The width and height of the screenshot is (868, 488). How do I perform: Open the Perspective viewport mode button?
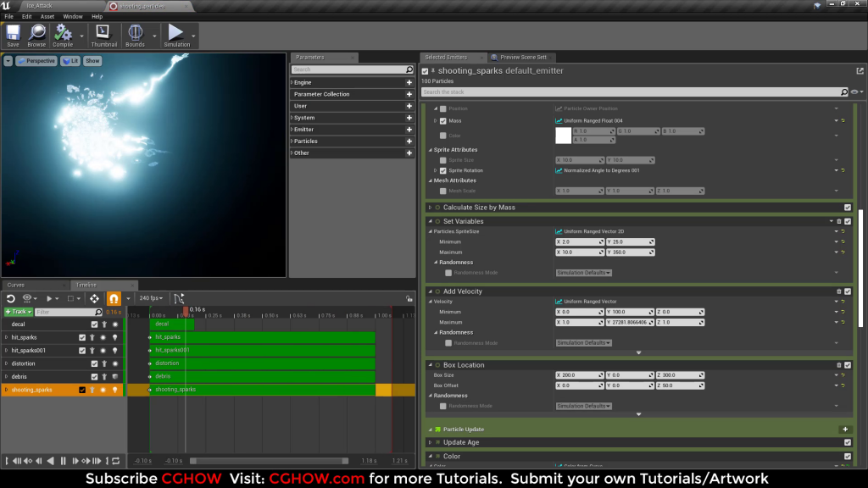point(36,61)
